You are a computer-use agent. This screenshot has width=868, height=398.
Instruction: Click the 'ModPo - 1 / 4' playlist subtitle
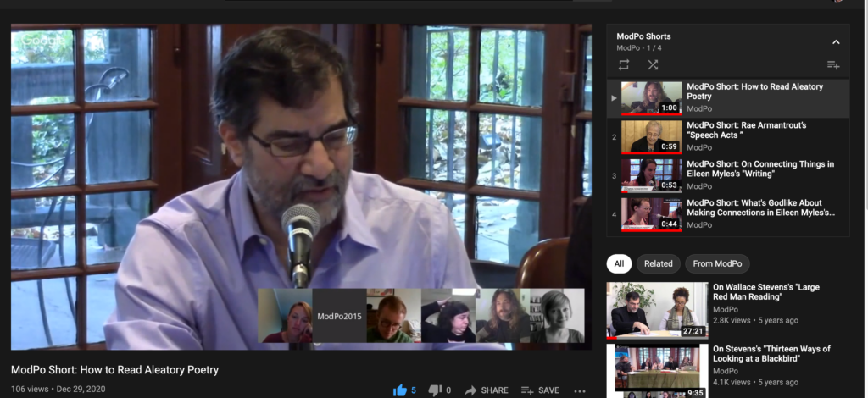pos(639,48)
